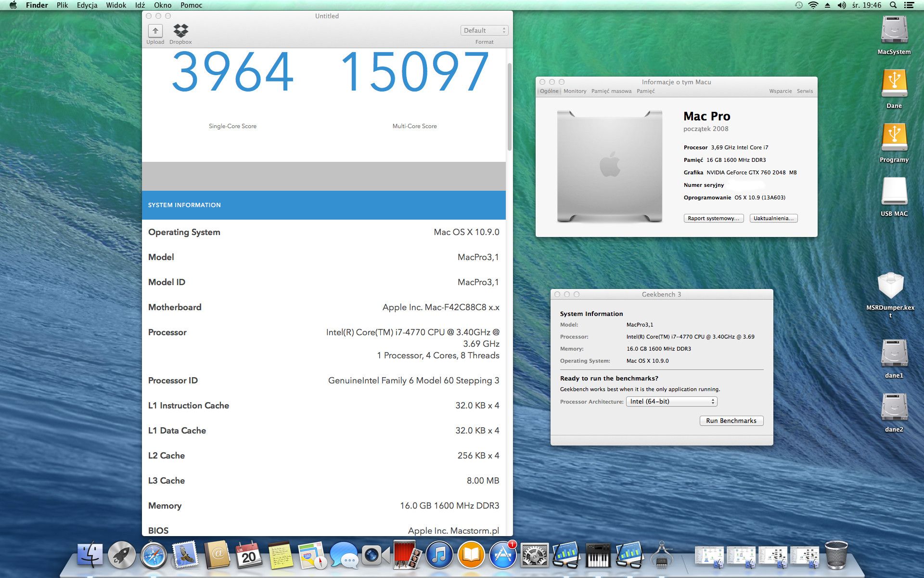924x578 pixels.
Task: Select the Dane USB drive on desktop
Action: 894,84
